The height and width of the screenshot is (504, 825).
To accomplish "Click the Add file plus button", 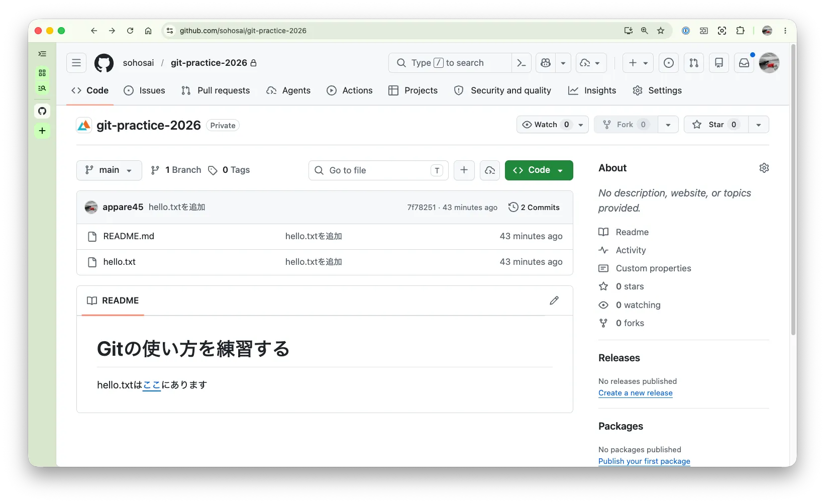I will [x=464, y=170].
